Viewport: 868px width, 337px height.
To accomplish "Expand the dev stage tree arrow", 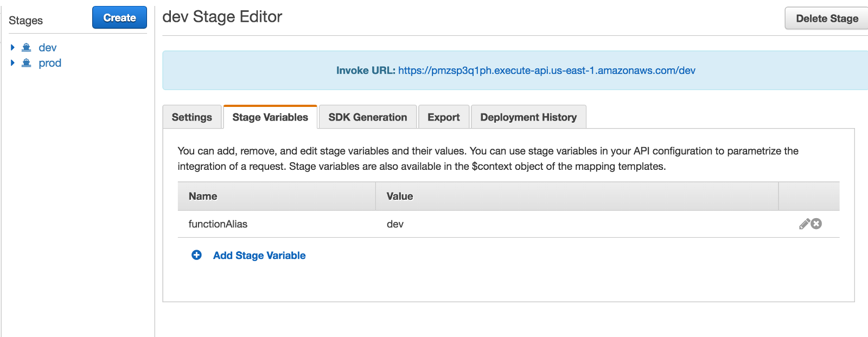I will click(x=12, y=48).
